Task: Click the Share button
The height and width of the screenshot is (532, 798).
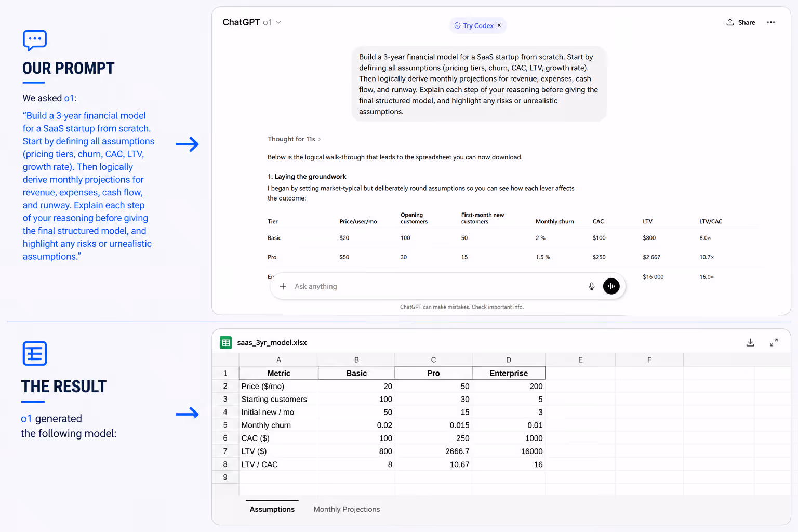Action: tap(741, 22)
